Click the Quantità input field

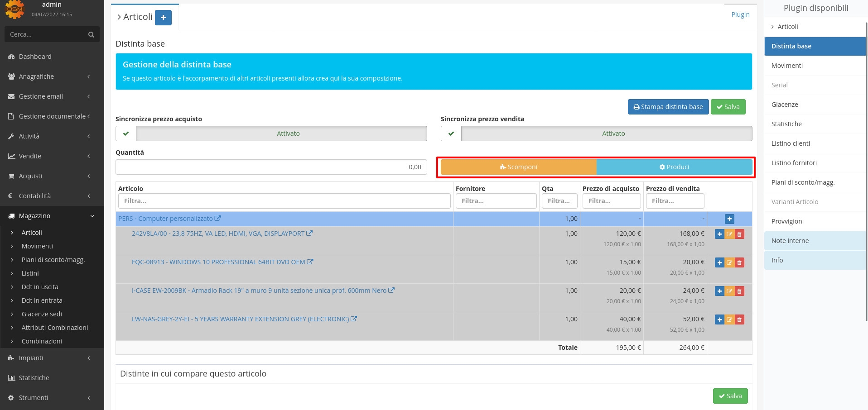point(271,167)
